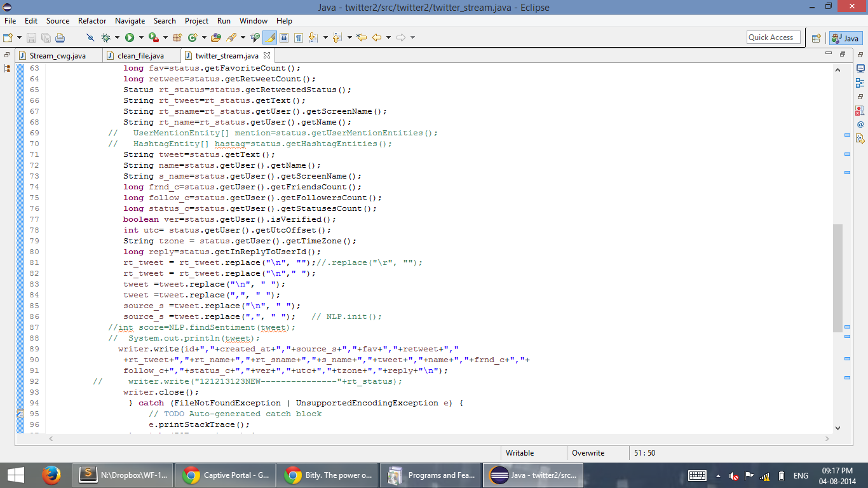Click the Writable status bar entry

520,453
